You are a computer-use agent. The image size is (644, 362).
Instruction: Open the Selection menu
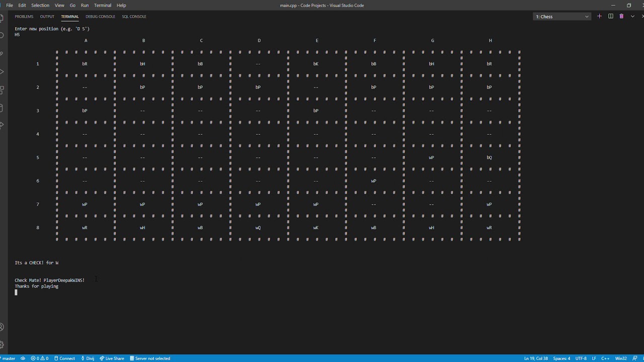point(40,6)
